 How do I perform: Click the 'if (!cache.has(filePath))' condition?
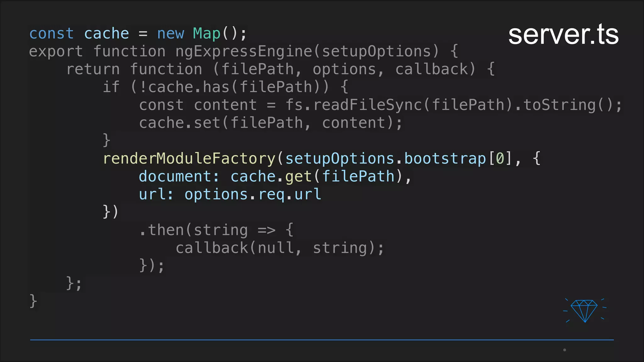click(216, 87)
